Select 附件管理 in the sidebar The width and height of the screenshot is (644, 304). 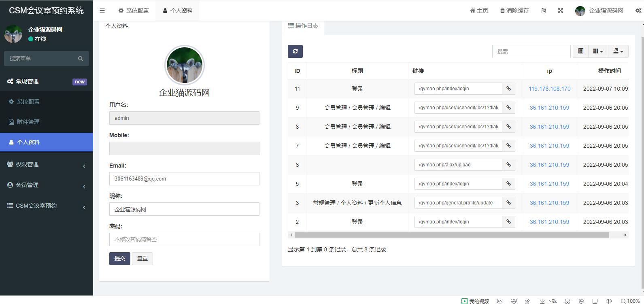point(28,122)
